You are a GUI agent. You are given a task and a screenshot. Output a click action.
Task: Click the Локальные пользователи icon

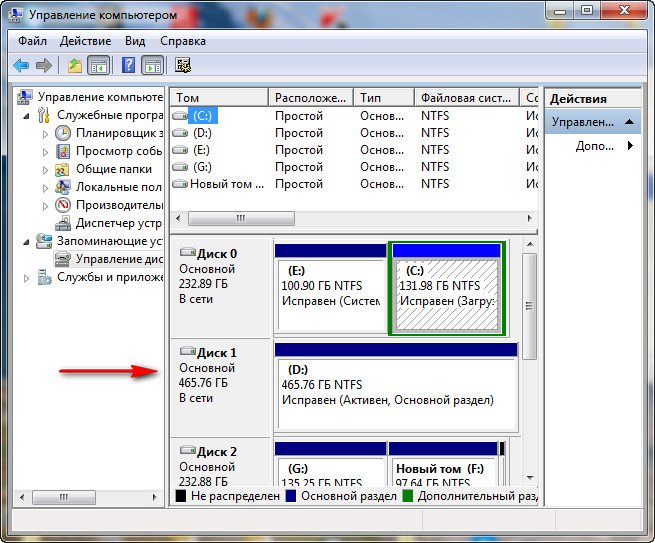tap(63, 187)
